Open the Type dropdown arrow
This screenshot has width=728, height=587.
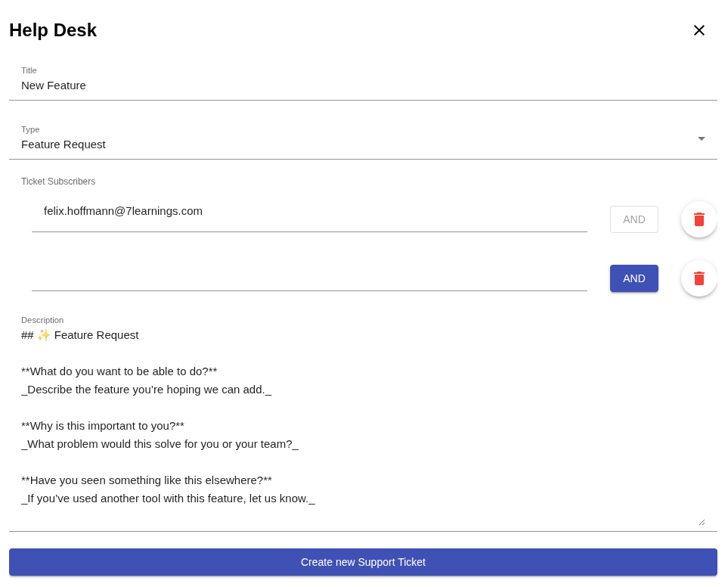[x=701, y=138]
